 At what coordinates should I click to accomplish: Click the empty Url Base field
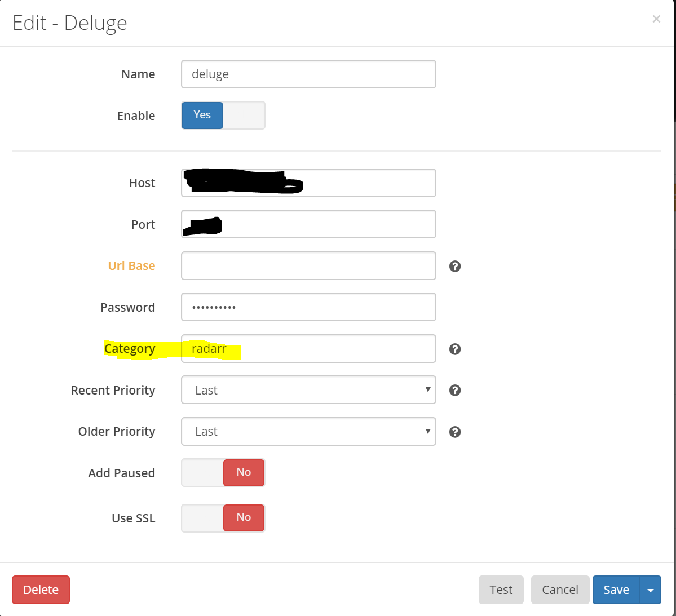point(308,265)
